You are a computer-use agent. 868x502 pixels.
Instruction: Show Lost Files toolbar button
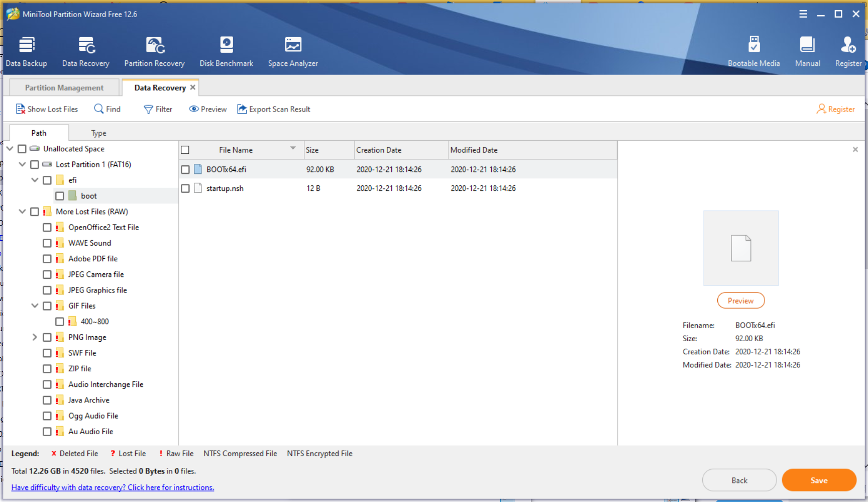(47, 109)
